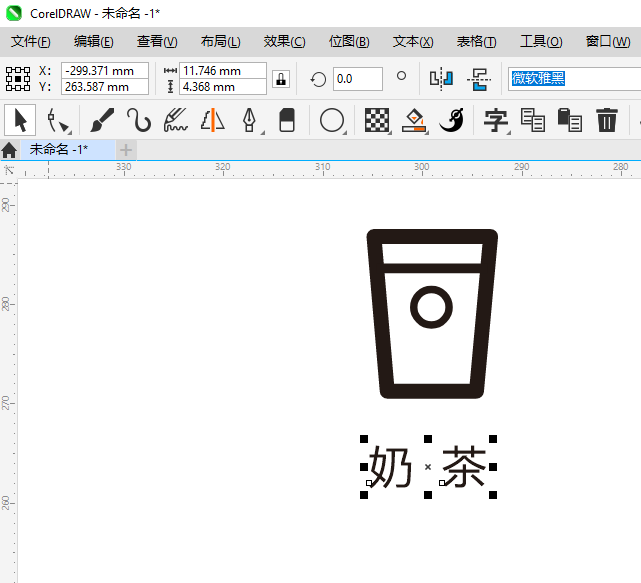This screenshot has height=583, width=641.
Task: Select the Ellipse tool
Action: (331, 121)
